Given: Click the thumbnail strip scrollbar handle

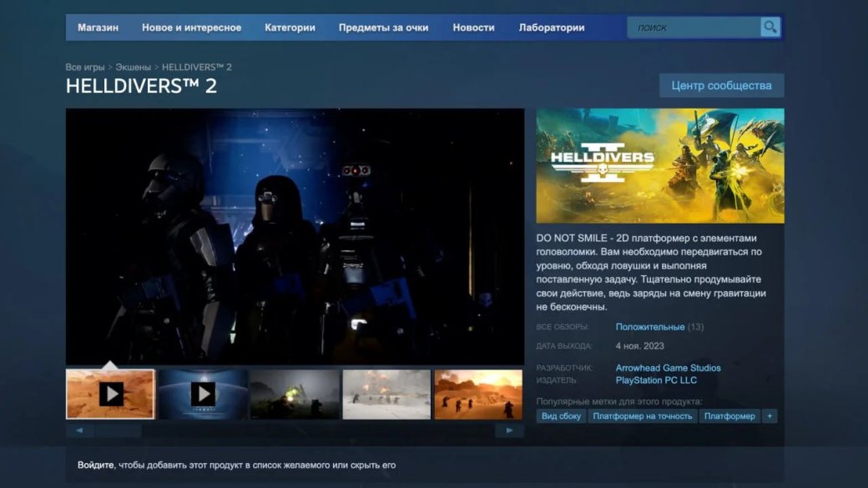Looking at the screenshot, I should [118, 430].
